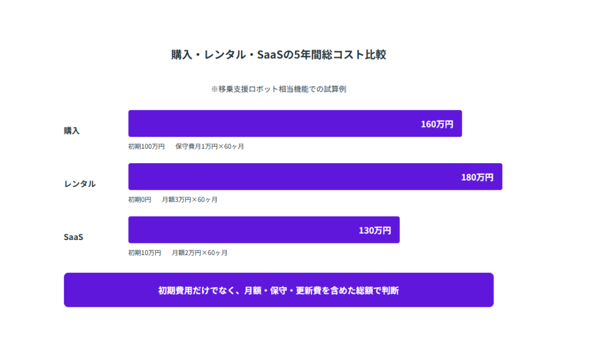The image size is (591, 364).
Task: Click the ※移乗支援ロボット相当機能での試算例 note
Action: (278, 89)
